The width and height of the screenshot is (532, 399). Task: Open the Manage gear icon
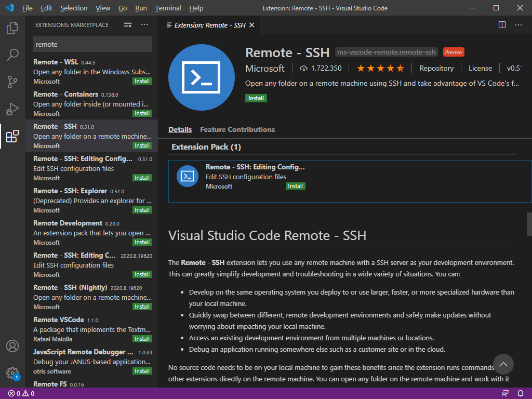tap(12, 373)
